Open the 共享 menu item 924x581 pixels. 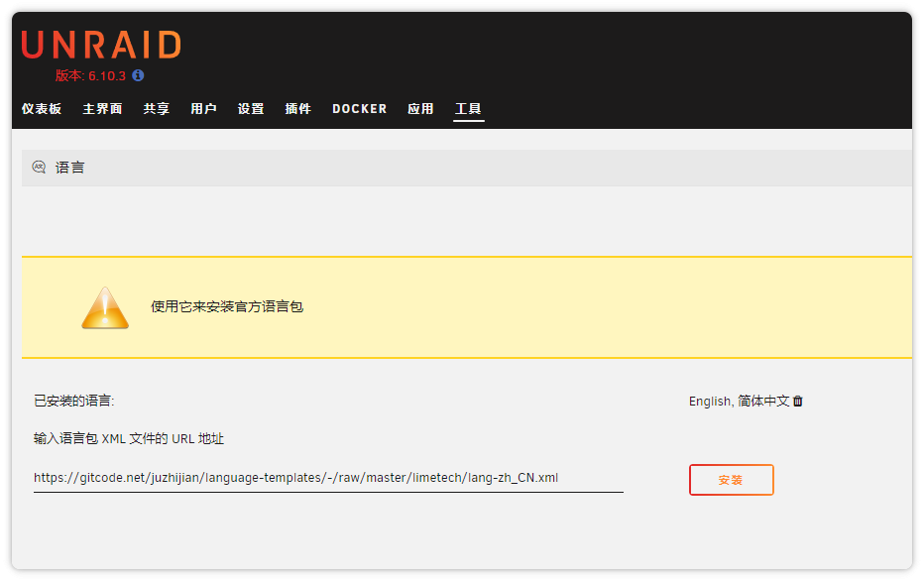click(157, 109)
